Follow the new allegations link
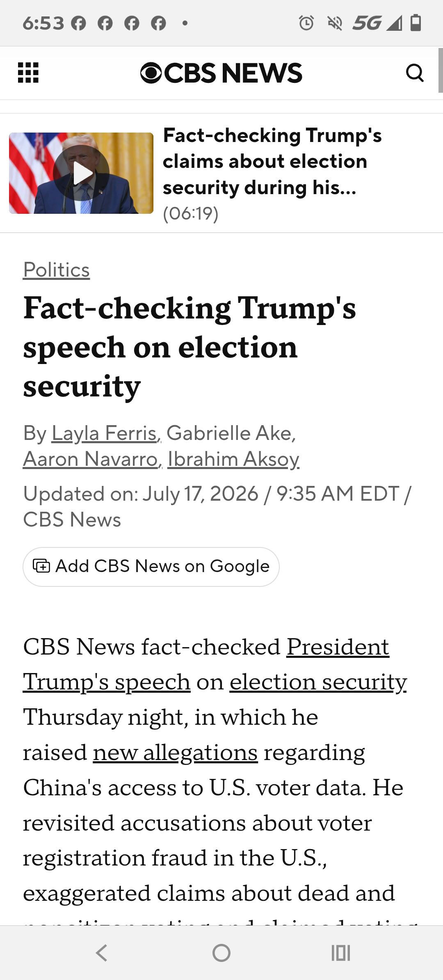Viewport: 443px width, 980px height. coord(176,753)
